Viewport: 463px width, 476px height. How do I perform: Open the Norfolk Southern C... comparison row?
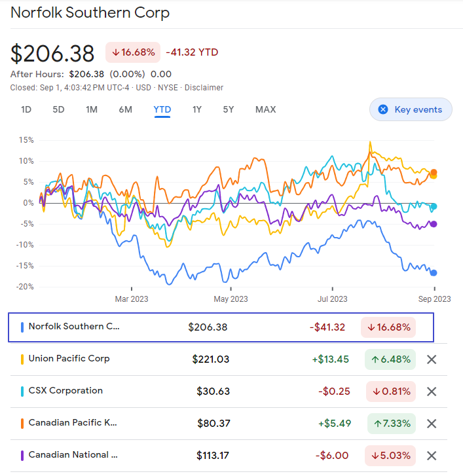[x=221, y=327]
